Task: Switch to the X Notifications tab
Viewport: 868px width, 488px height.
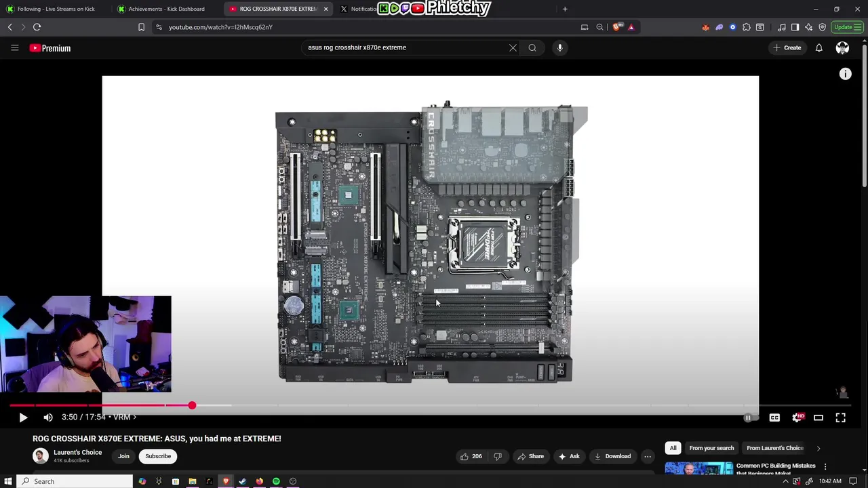Action: [x=358, y=9]
